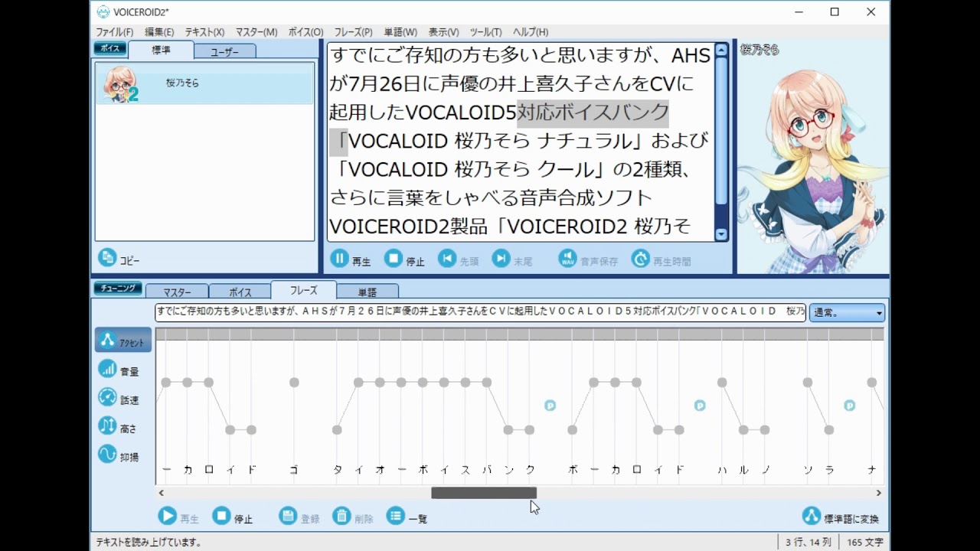Click the 165 文字 character count in status bar

coord(864,542)
